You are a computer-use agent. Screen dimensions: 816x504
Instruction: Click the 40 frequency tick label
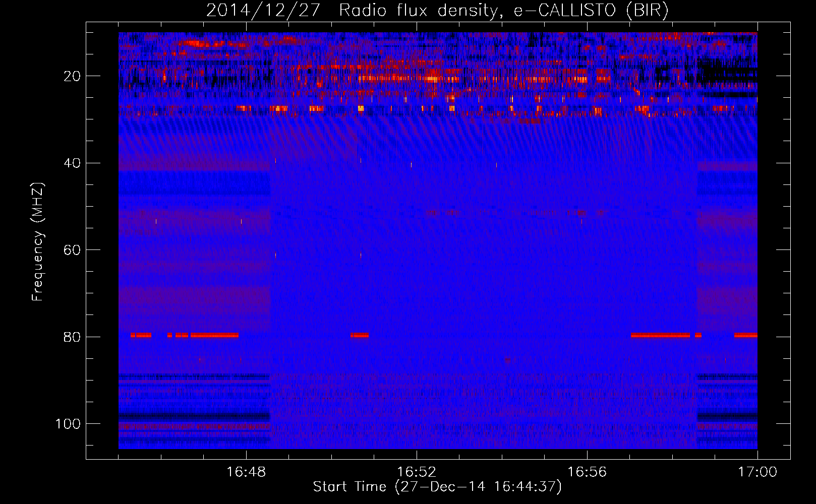coord(72,163)
